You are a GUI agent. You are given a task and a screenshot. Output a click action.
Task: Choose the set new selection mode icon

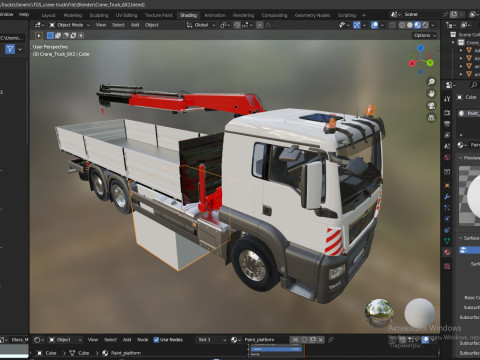(50, 35)
